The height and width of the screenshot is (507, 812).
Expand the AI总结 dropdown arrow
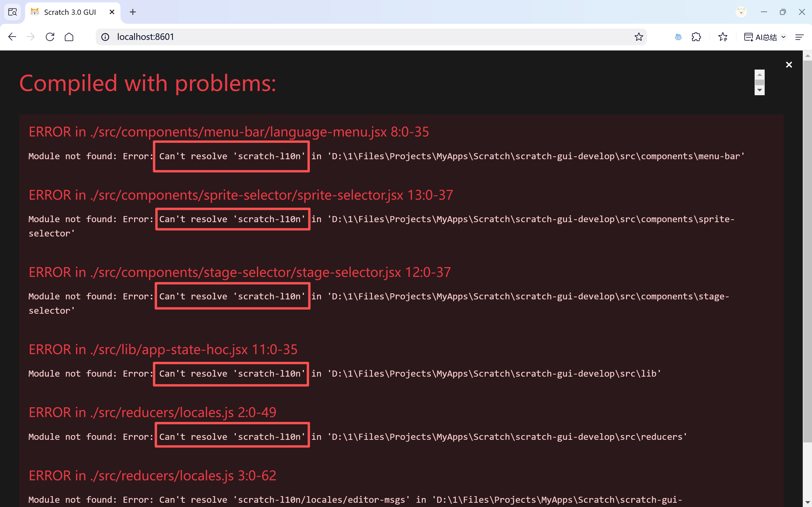click(783, 37)
